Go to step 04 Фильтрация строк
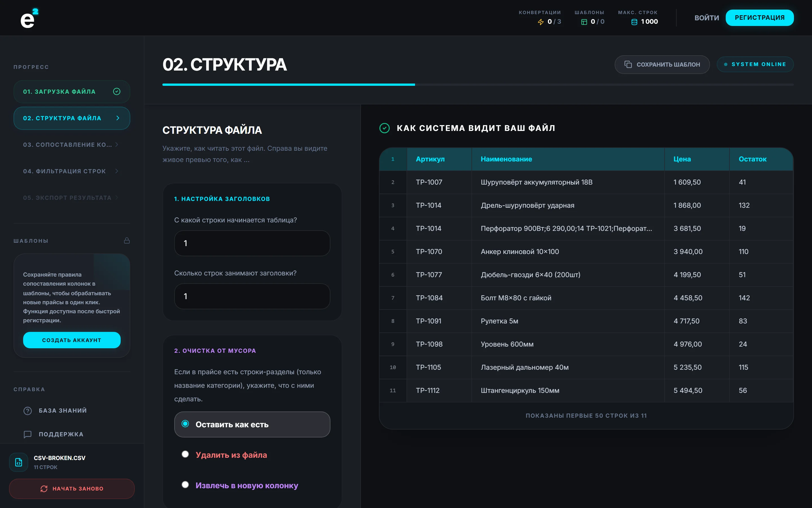The height and width of the screenshot is (508, 812). 72,171
